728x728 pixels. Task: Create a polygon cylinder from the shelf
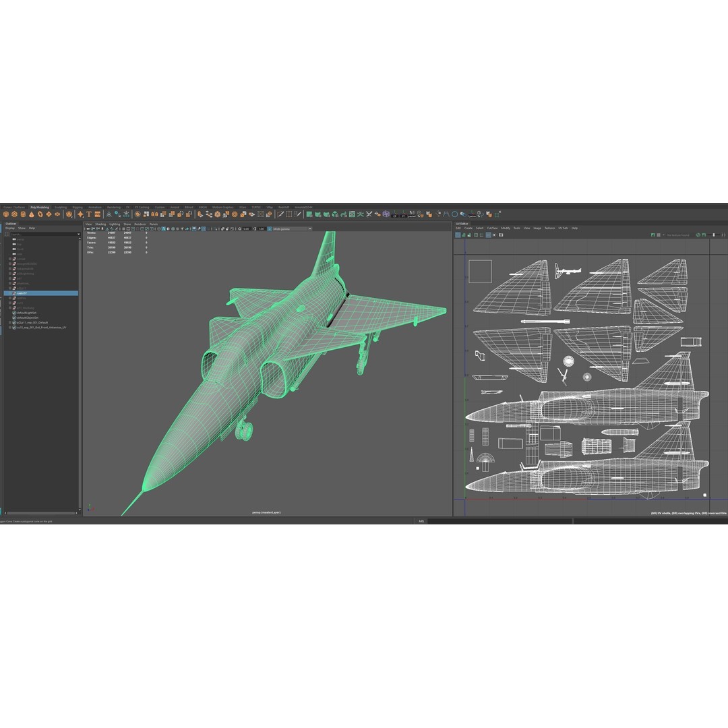click(x=23, y=214)
